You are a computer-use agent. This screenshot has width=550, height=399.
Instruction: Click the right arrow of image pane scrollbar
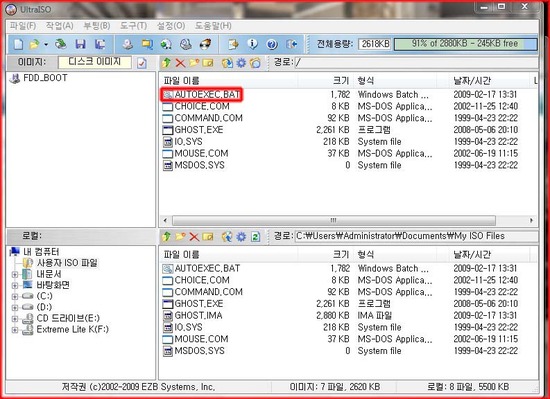[532, 221]
